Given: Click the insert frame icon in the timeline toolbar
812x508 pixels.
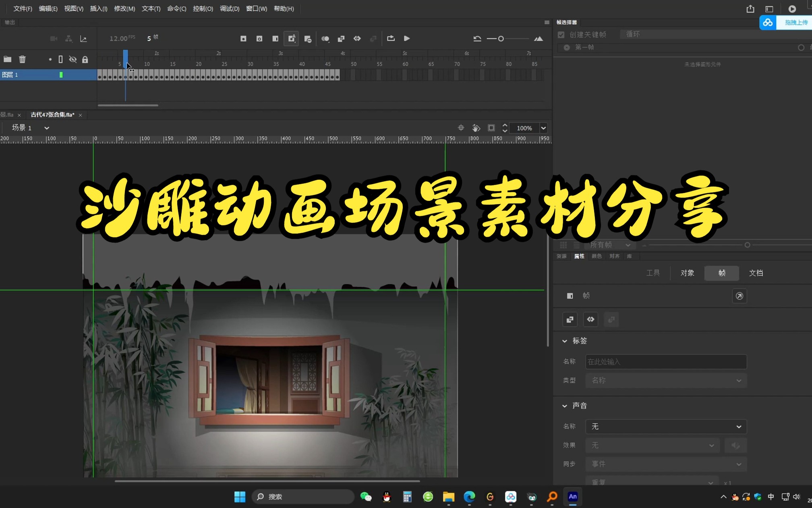Looking at the screenshot, I should tap(275, 39).
